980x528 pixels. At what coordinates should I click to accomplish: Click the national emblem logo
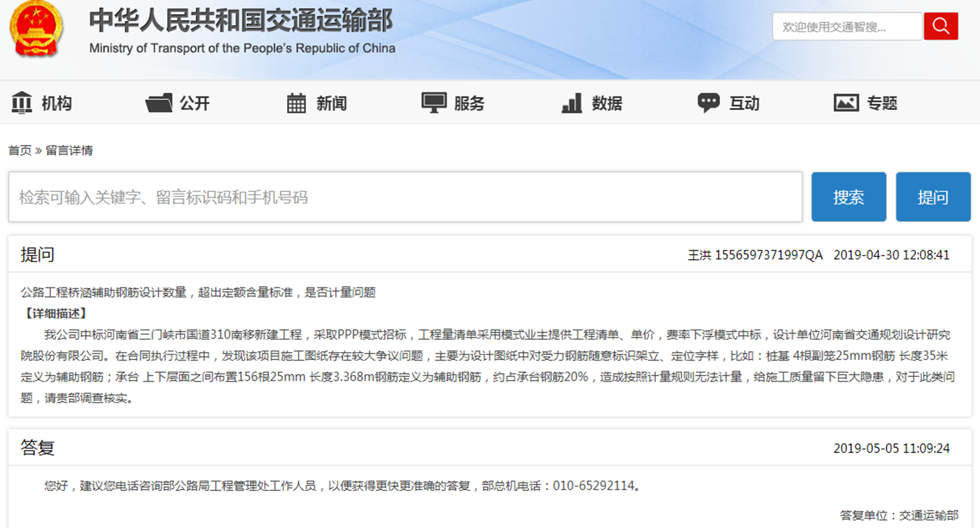tap(36, 29)
